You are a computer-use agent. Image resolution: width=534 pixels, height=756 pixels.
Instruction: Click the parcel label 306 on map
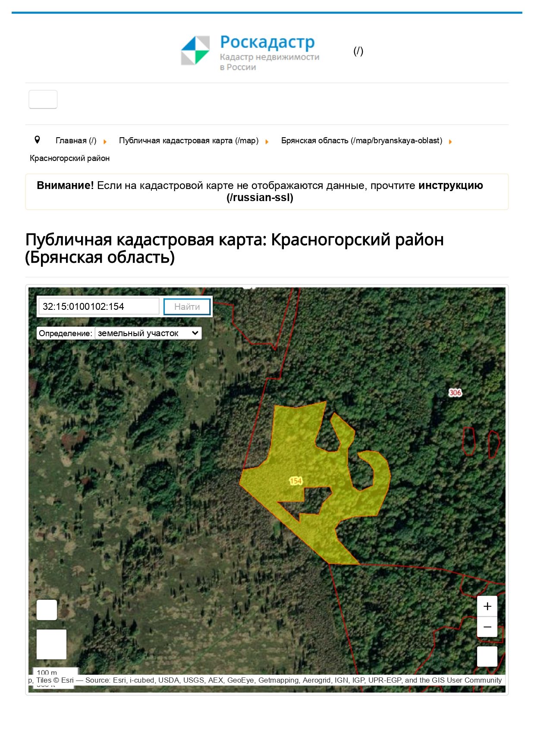coord(455,393)
